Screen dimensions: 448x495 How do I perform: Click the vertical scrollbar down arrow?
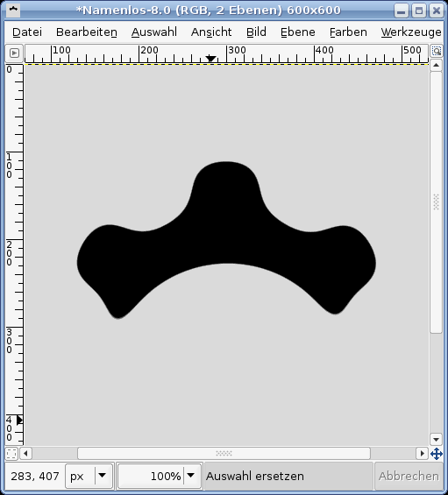pos(436,439)
